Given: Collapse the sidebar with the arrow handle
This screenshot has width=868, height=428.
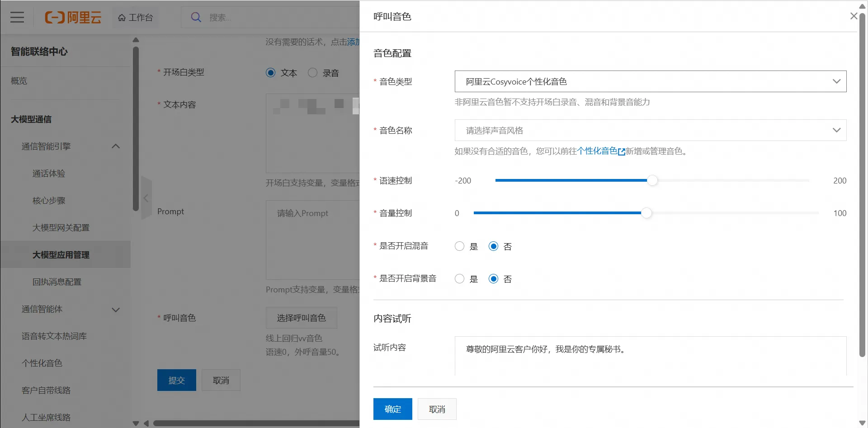Looking at the screenshot, I should tap(146, 198).
